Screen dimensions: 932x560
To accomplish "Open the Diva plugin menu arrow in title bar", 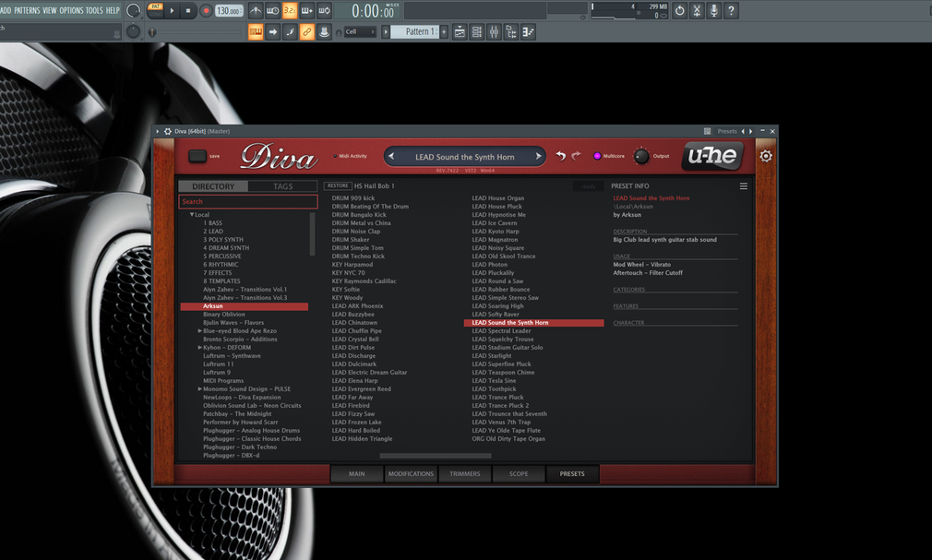I will tap(158, 131).
